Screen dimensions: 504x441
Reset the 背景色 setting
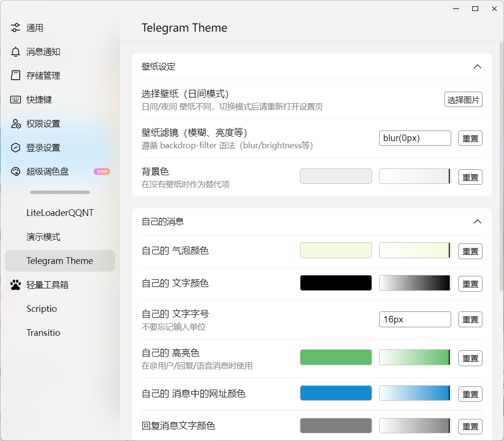(470, 177)
